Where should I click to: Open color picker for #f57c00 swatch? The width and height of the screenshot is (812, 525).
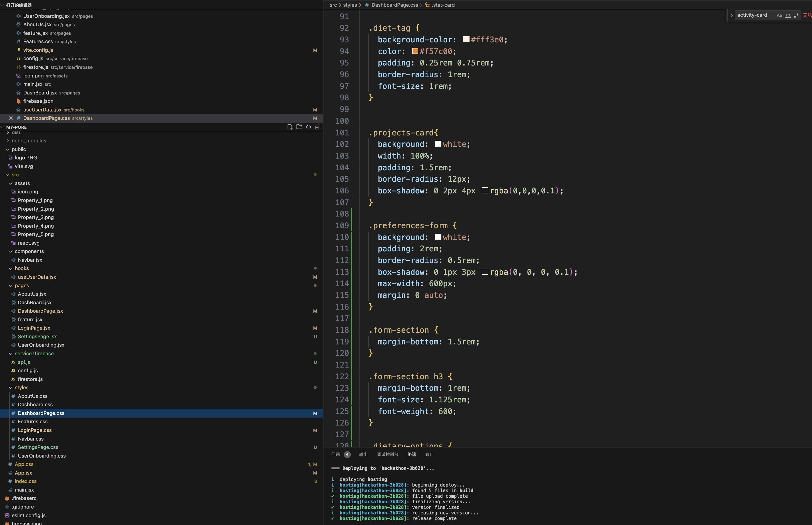(415, 51)
